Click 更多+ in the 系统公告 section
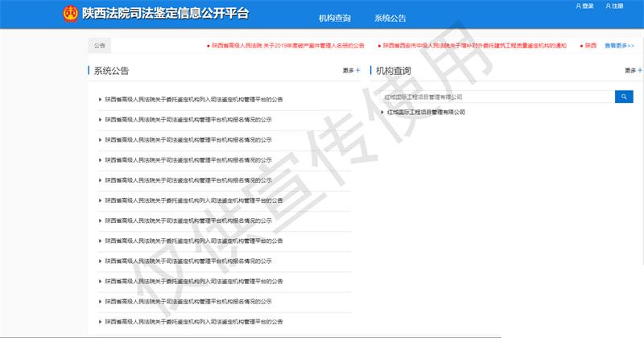The height and width of the screenshot is (338, 644). point(352,71)
